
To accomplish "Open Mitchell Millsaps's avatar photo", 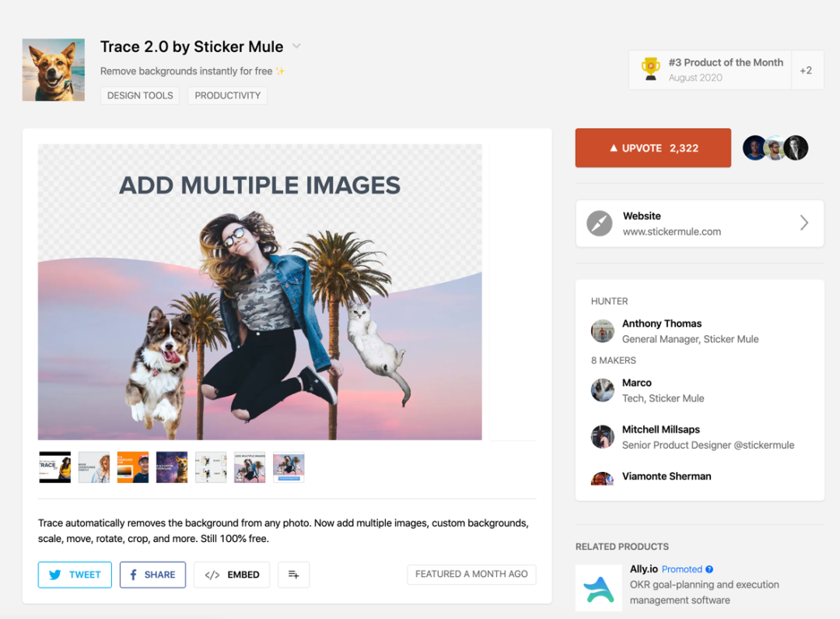I will (603, 437).
